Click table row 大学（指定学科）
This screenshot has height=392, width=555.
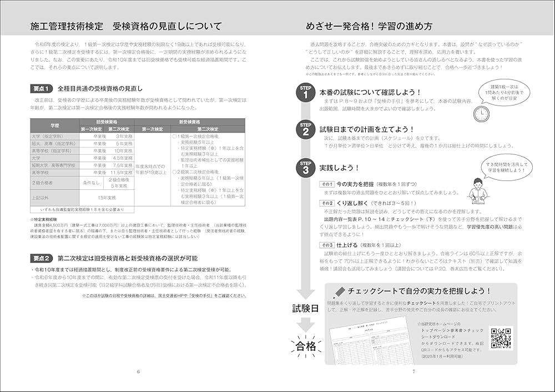pyautogui.click(x=82, y=137)
